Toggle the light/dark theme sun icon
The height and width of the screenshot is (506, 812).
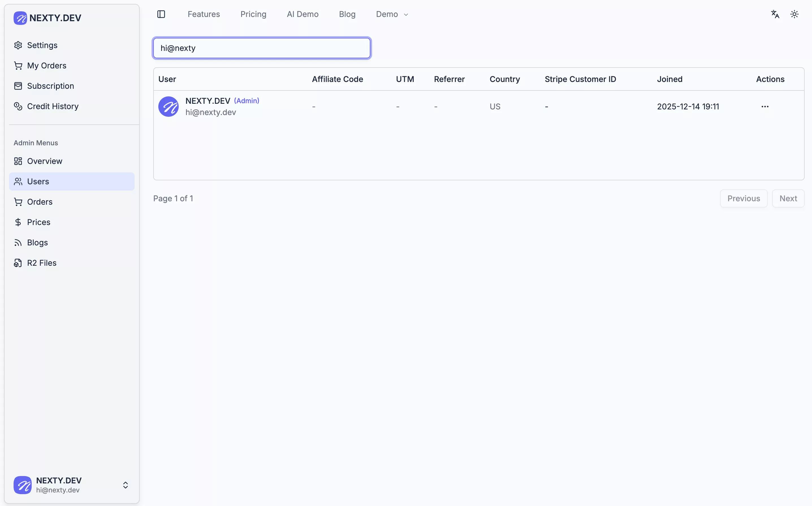click(x=794, y=14)
